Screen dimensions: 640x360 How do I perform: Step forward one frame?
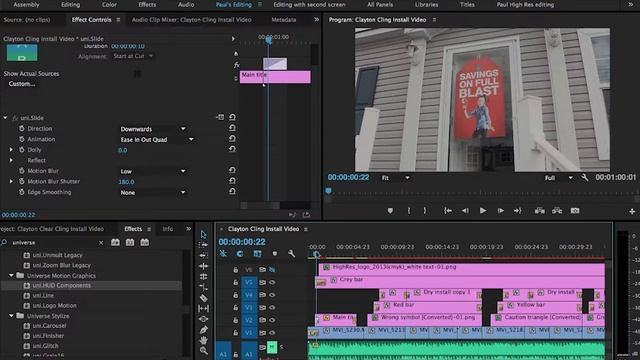(500, 211)
